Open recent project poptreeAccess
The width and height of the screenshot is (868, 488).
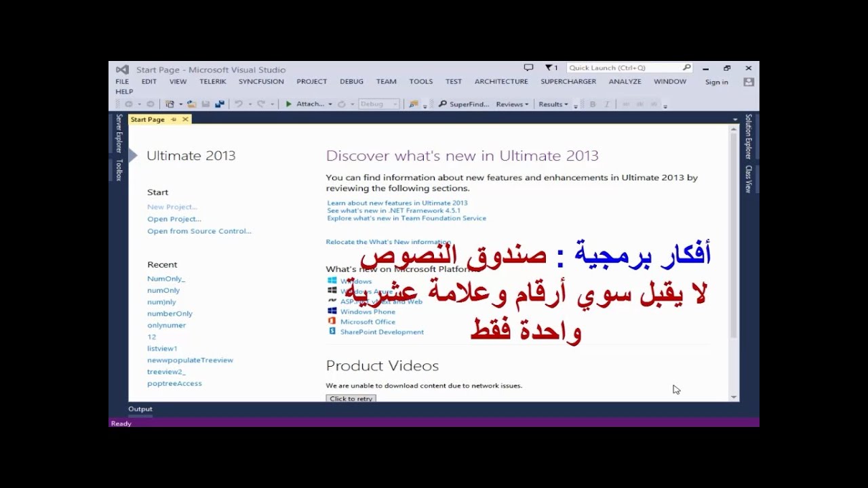(174, 383)
